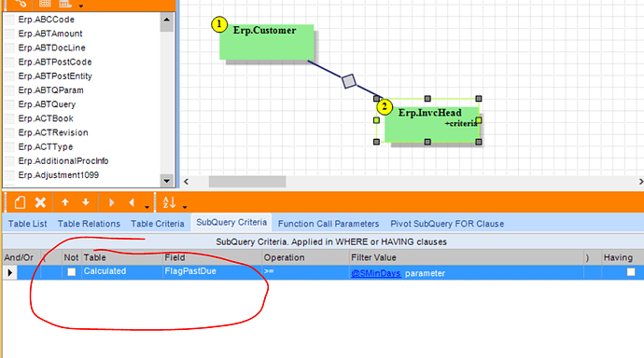644x358 pixels.
Task: Click the left-pointing outdent arrow icon
Action: [x=132, y=202]
